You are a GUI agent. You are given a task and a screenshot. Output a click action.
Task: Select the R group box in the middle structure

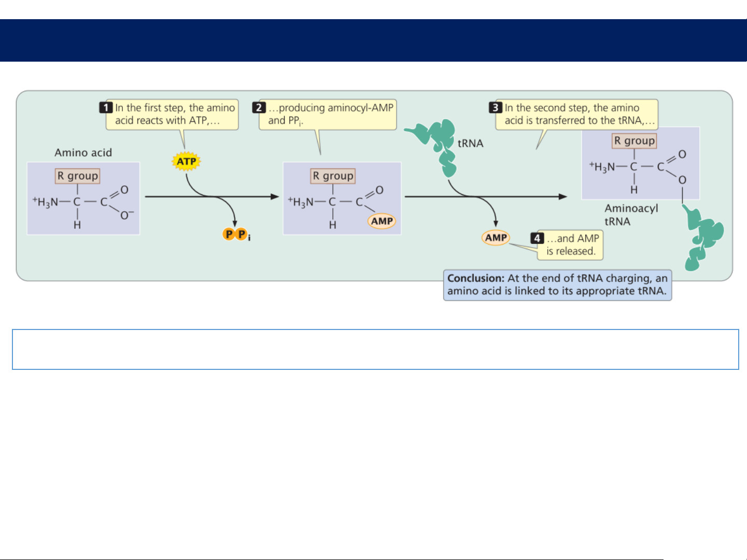[x=333, y=176]
